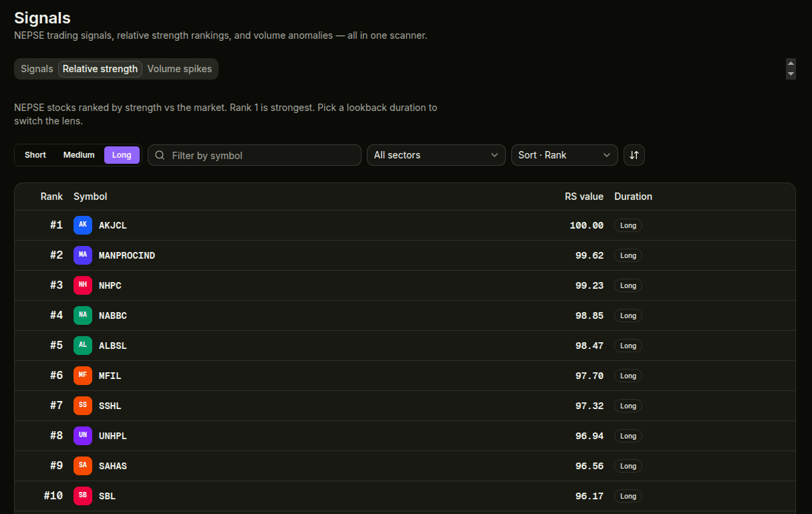Click the stepper down arrow at top right

point(791,74)
